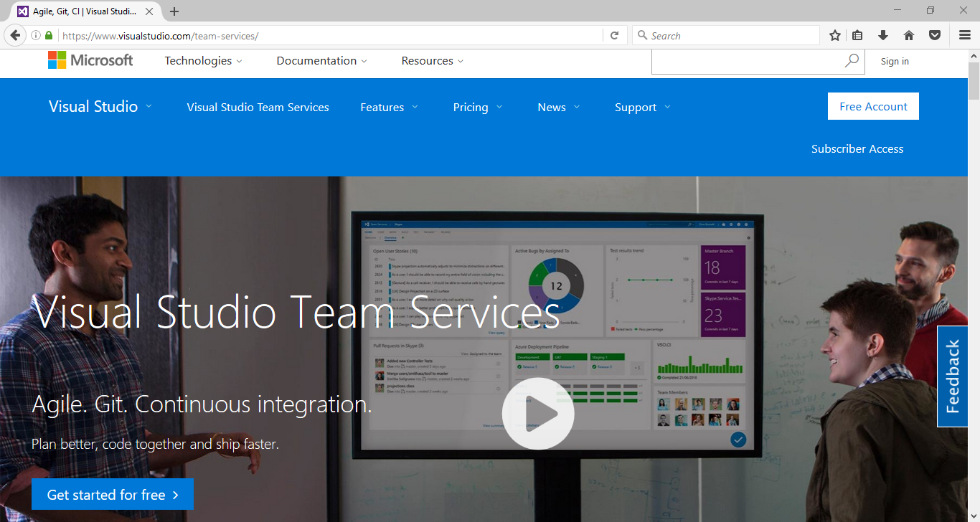Click the green secure padlock icon
Image resolution: width=980 pixels, height=522 pixels.
49,35
